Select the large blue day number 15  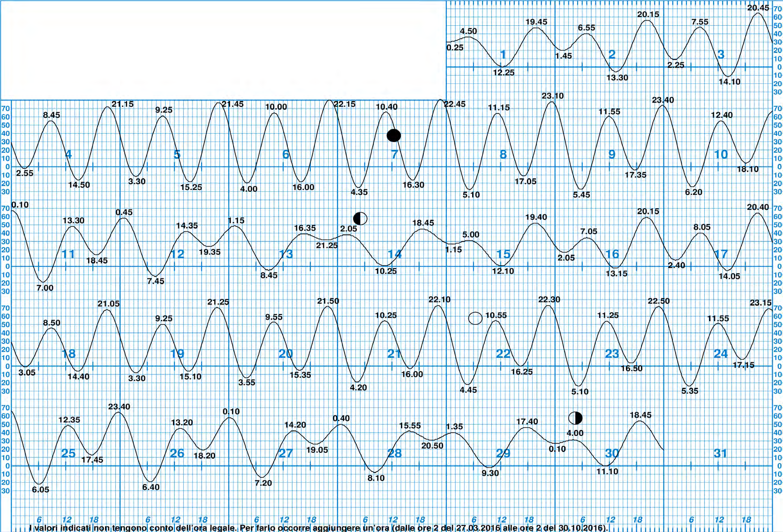pos(503,254)
